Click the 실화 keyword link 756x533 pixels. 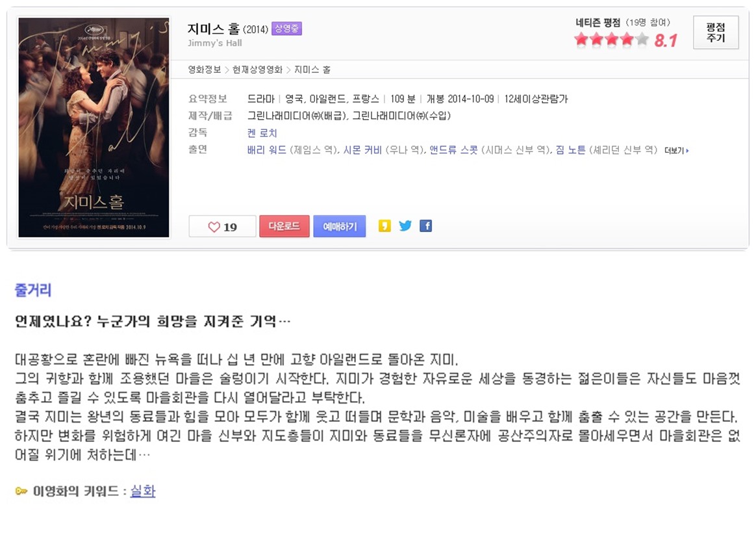tap(143, 491)
